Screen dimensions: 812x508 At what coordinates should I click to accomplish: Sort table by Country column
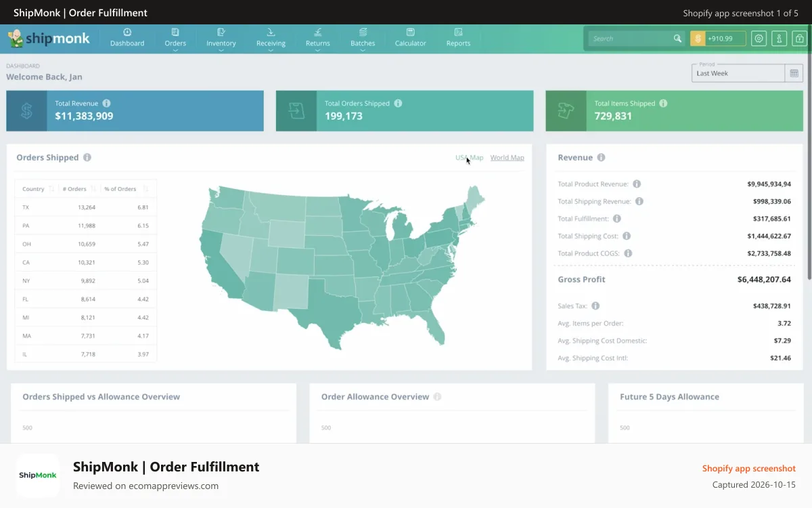point(38,189)
